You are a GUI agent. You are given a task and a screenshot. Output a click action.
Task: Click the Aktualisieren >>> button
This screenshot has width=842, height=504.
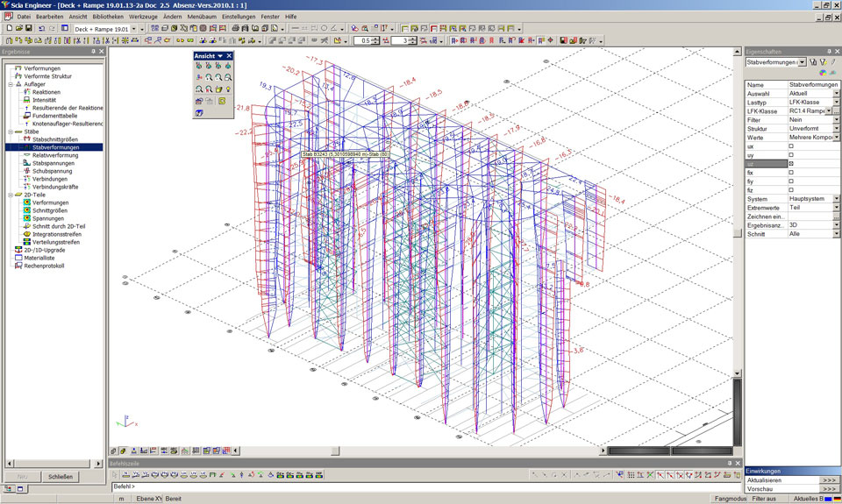pyautogui.click(x=829, y=480)
